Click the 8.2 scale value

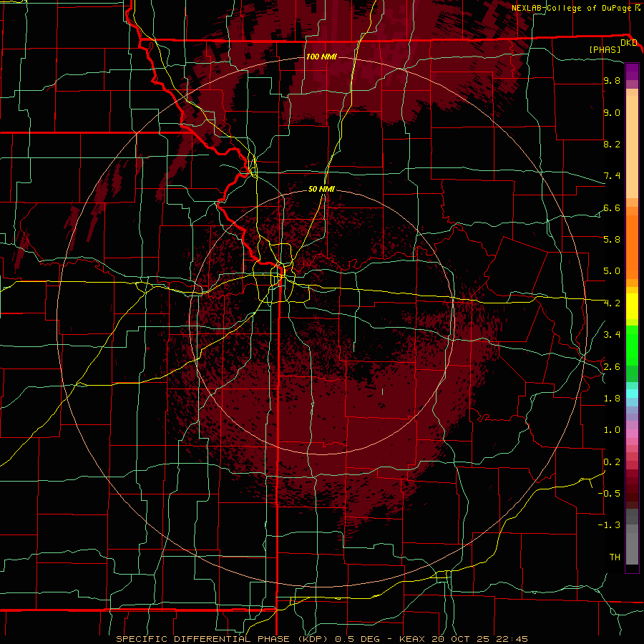tap(612, 144)
